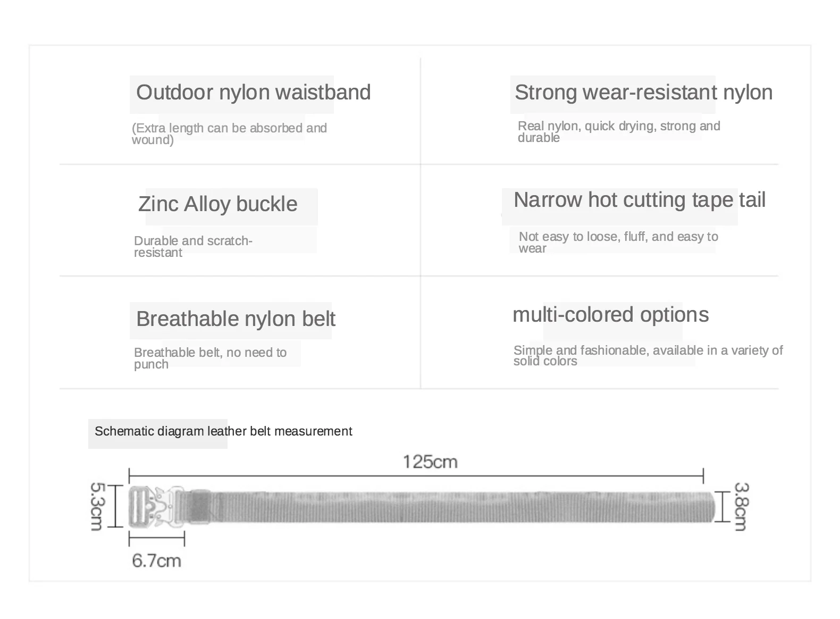
Task: Click the 6.7cm buckle width label
Action: tap(156, 561)
